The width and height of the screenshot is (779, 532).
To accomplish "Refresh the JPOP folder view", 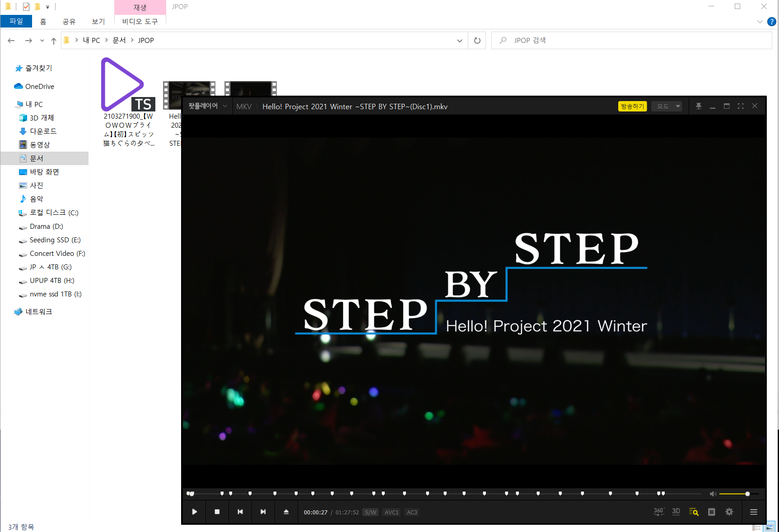I will [x=477, y=41].
